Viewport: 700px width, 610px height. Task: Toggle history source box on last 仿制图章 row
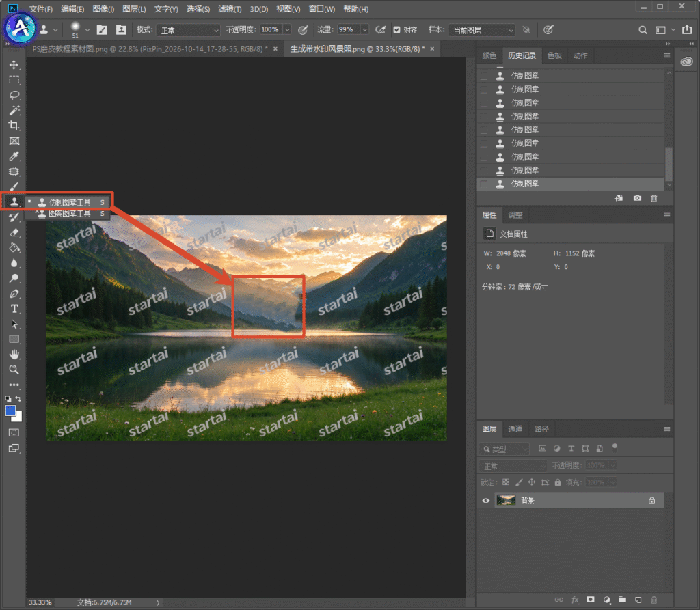click(x=483, y=184)
